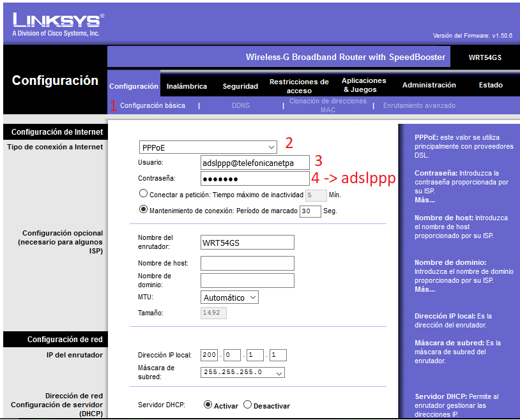Select Desactivar for Servidor DHCP

247,405
